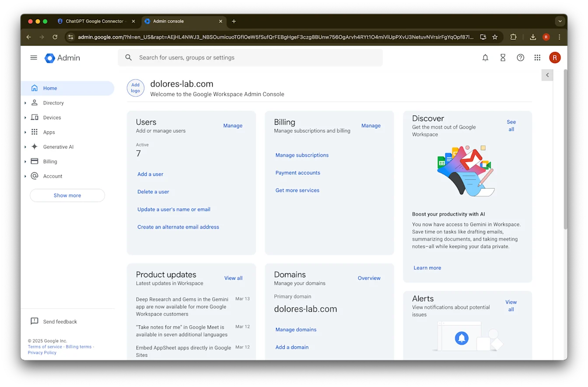Expand the Devices section
The width and height of the screenshot is (588, 387).
click(25, 118)
